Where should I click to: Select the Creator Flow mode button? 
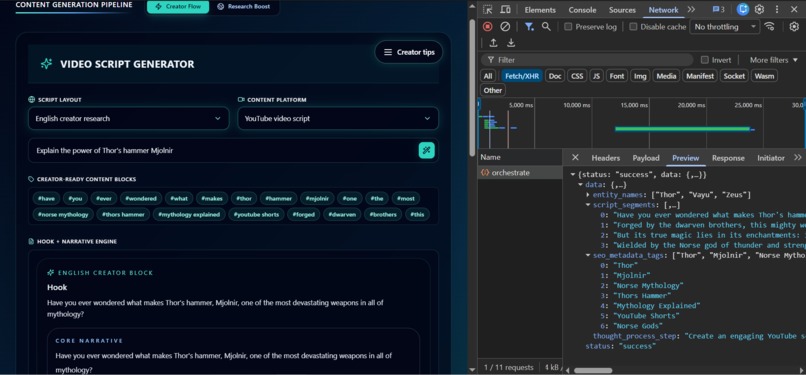(178, 7)
